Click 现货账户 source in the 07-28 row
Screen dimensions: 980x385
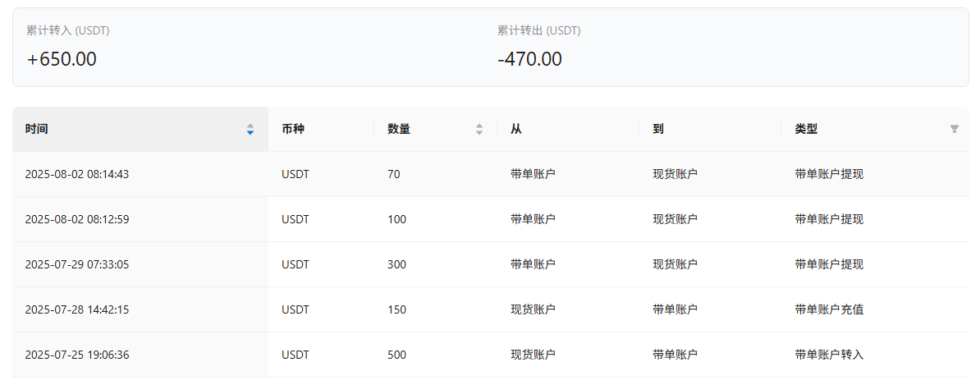[534, 309]
